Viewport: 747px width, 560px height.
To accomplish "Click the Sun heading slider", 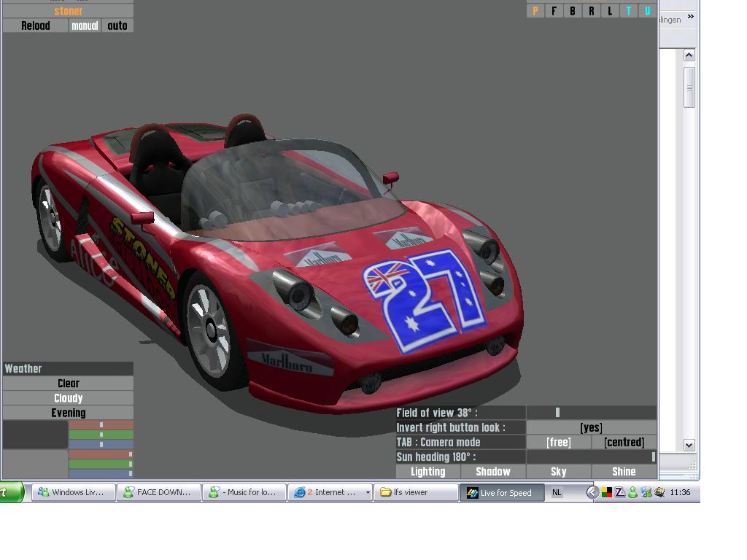I will tap(591, 456).
